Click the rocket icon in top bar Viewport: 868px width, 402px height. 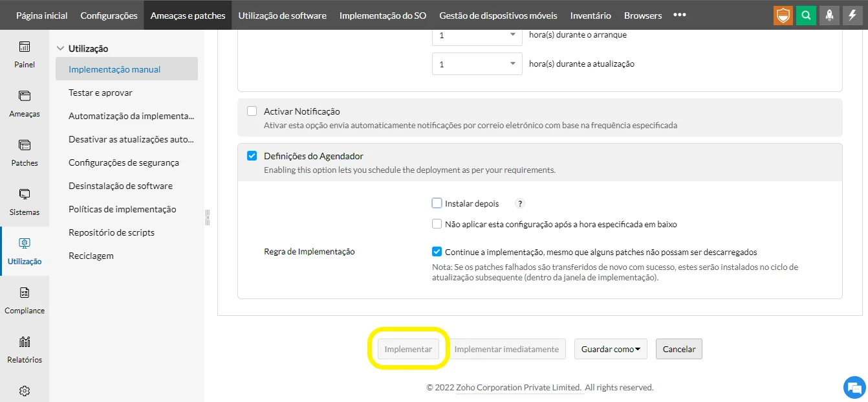(x=829, y=16)
